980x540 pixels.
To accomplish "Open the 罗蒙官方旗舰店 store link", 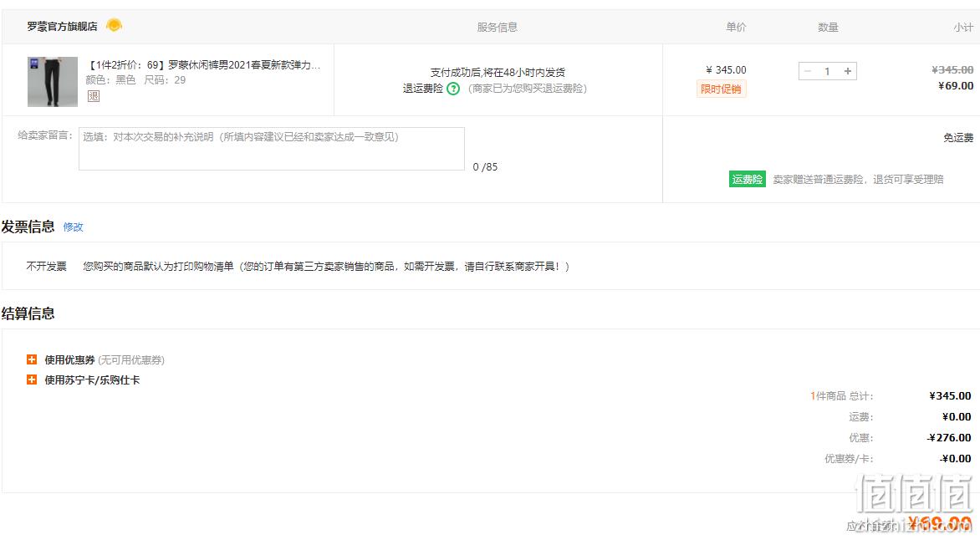I will coord(62,26).
